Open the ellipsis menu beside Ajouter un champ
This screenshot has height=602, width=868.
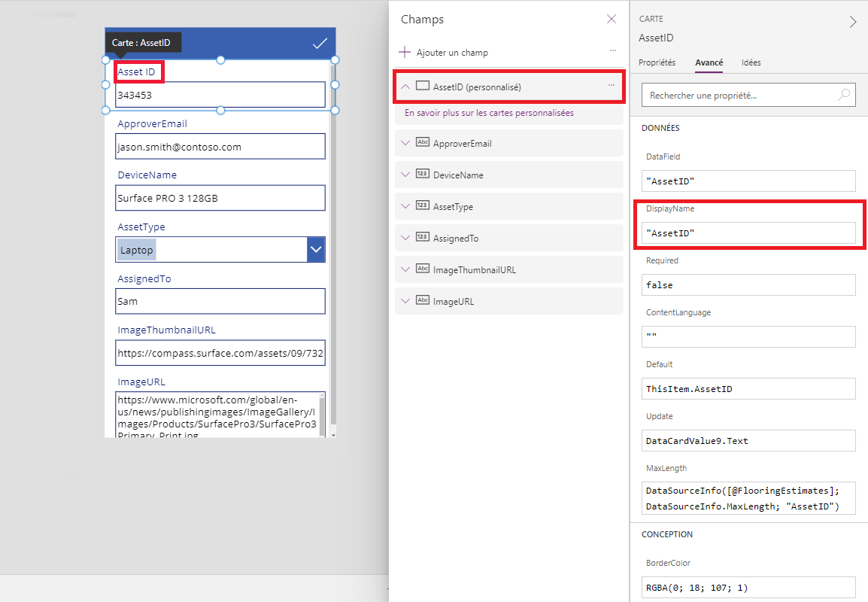point(613,50)
